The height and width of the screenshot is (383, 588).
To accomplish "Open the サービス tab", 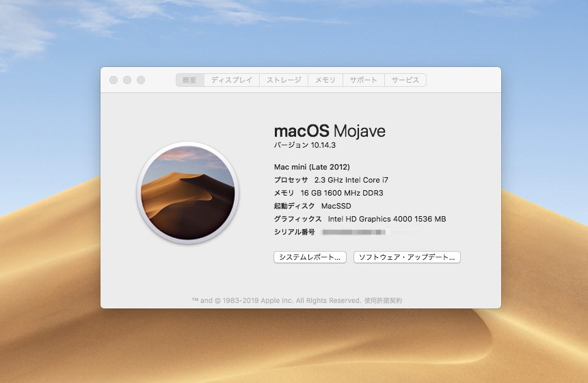I will tap(405, 80).
